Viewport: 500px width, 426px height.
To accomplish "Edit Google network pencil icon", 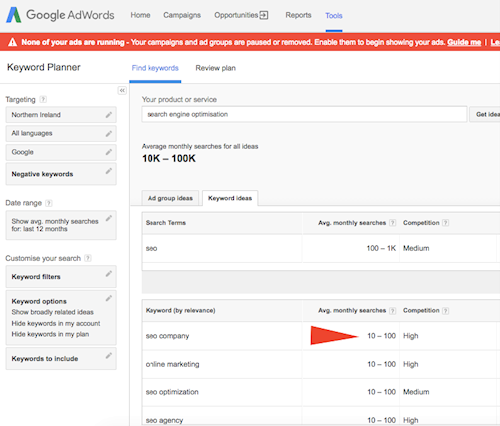I will (109, 152).
